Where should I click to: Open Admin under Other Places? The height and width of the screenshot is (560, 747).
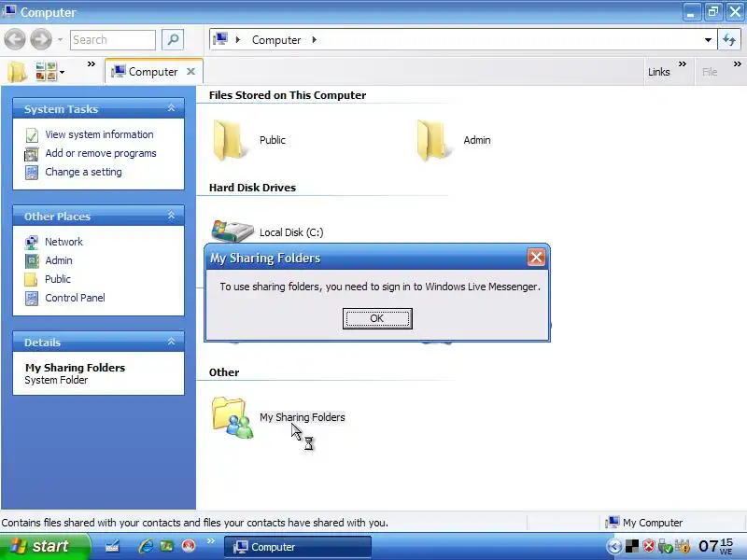click(x=59, y=260)
